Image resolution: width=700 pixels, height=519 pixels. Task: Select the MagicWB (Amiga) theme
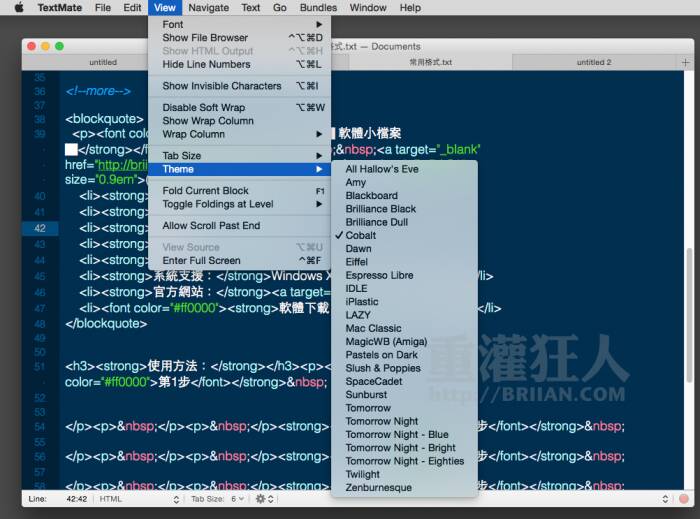coord(404,341)
